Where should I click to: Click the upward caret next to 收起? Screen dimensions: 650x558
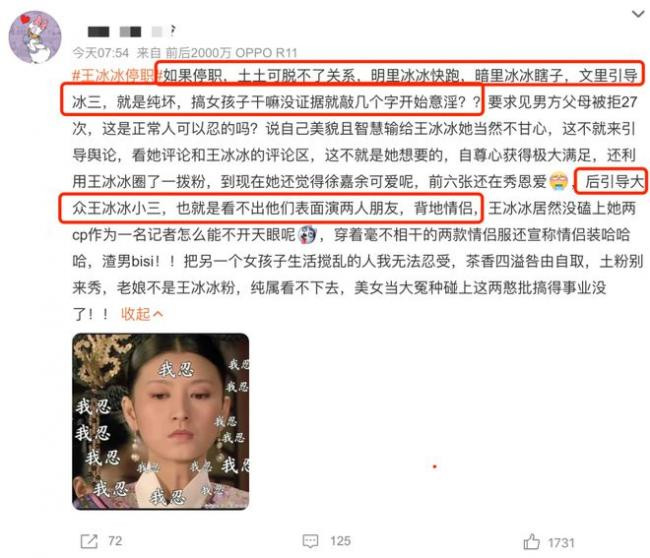pyautogui.click(x=158, y=314)
